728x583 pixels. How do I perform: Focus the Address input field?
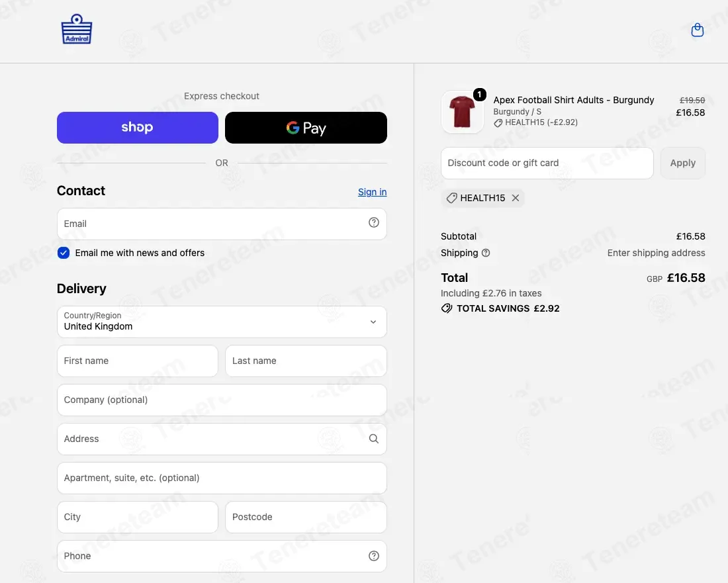coord(222,439)
